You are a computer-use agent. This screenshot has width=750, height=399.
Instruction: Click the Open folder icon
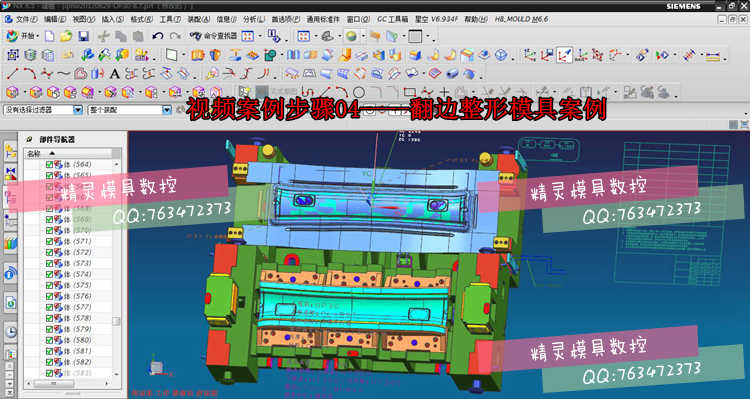[x=66, y=36]
